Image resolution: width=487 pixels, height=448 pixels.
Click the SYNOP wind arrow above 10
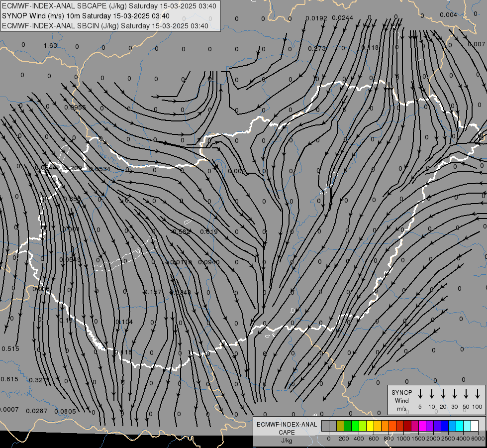(431, 394)
